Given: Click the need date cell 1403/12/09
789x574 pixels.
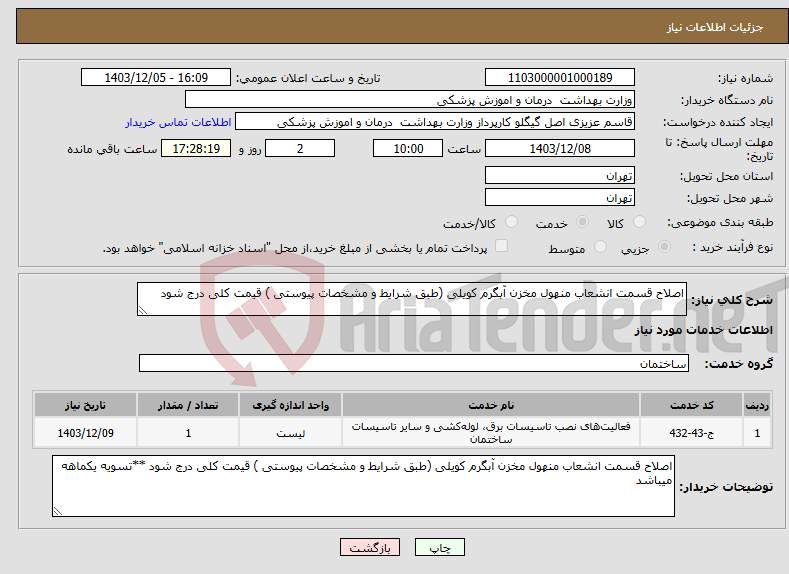Looking at the screenshot, I should tap(86, 433).
